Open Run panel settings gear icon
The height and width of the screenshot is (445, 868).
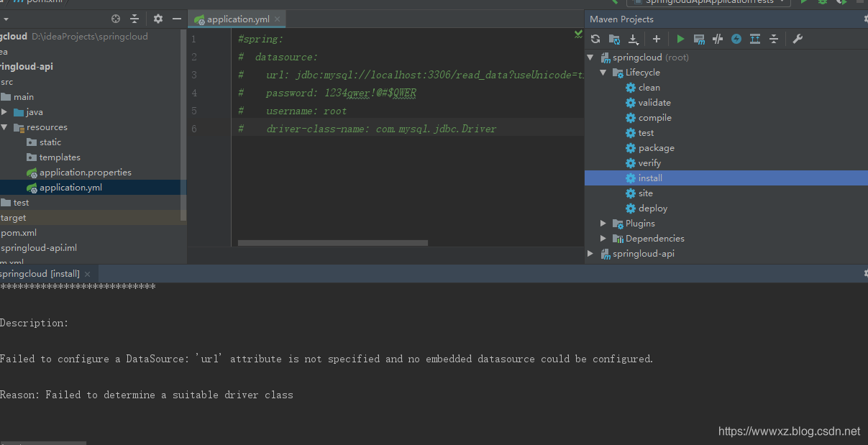pos(865,273)
